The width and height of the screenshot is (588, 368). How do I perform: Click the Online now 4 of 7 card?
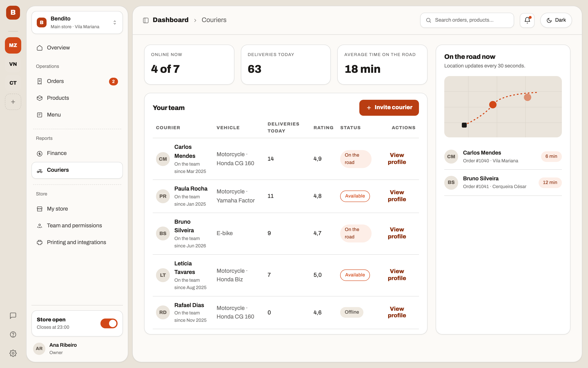coord(189,64)
